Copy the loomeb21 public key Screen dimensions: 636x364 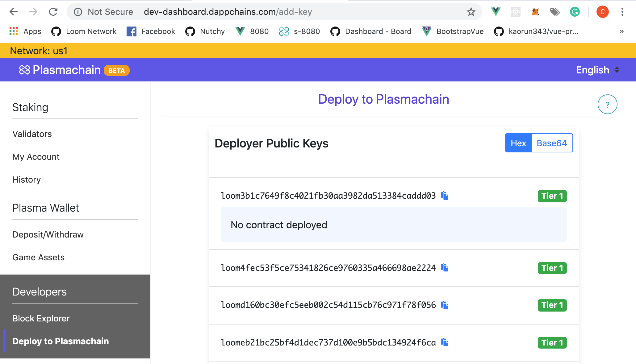point(445,342)
